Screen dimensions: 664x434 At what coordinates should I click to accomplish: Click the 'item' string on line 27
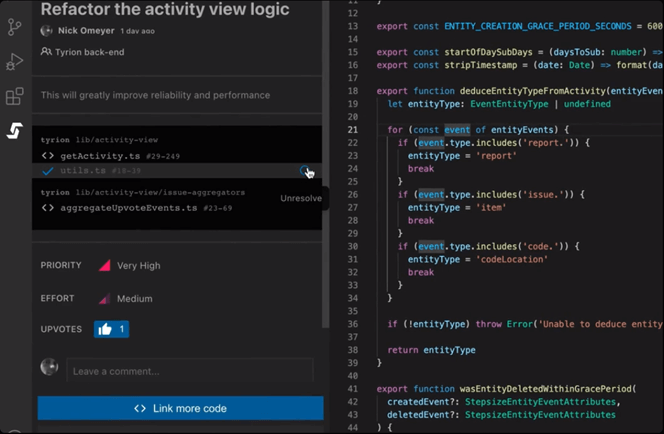(491, 207)
